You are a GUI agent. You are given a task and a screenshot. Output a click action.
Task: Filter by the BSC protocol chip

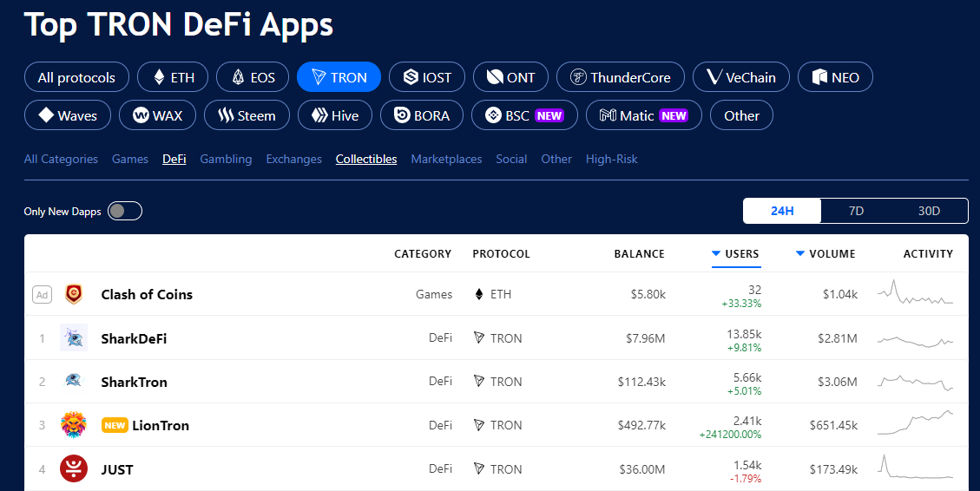pos(524,115)
